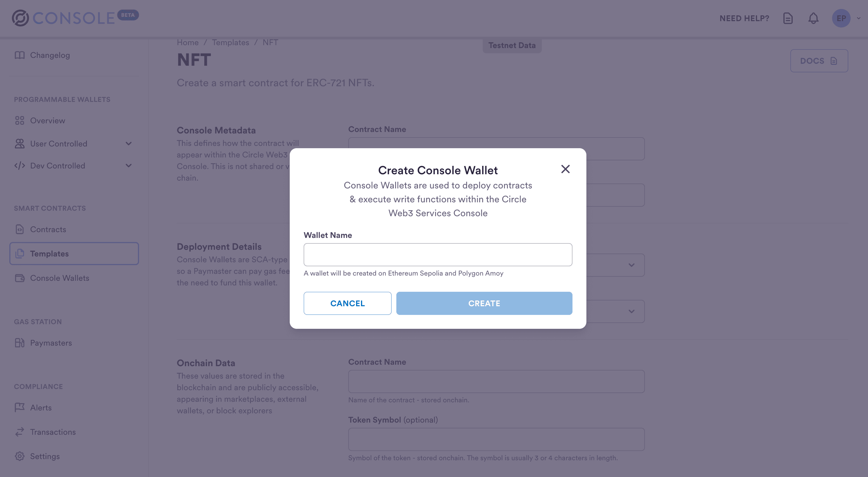Open account menu arrow beside EP avatar
Image resolution: width=868 pixels, height=477 pixels.
coord(858,18)
